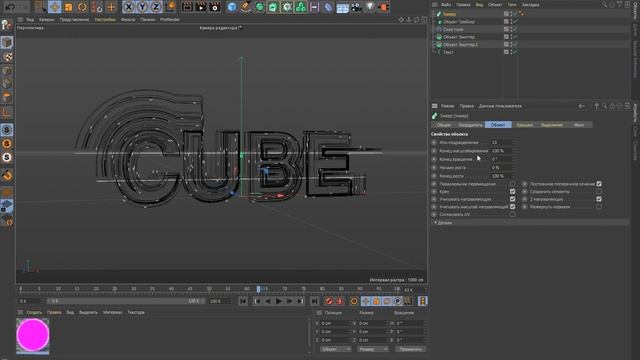
Task: Toggle layer box on Объект Эмиттер row
Action: pyautogui.click(x=506, y=37)
